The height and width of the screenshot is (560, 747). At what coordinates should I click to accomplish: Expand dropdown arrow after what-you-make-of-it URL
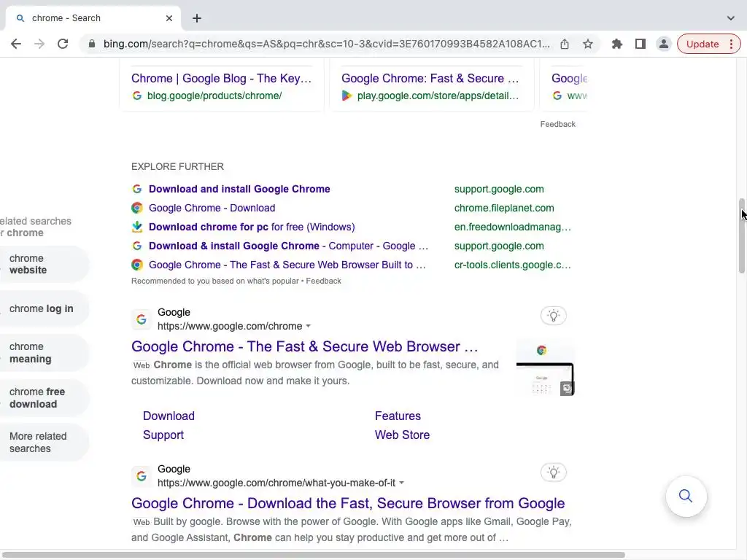pyautogui.click(x=402, y=483)
